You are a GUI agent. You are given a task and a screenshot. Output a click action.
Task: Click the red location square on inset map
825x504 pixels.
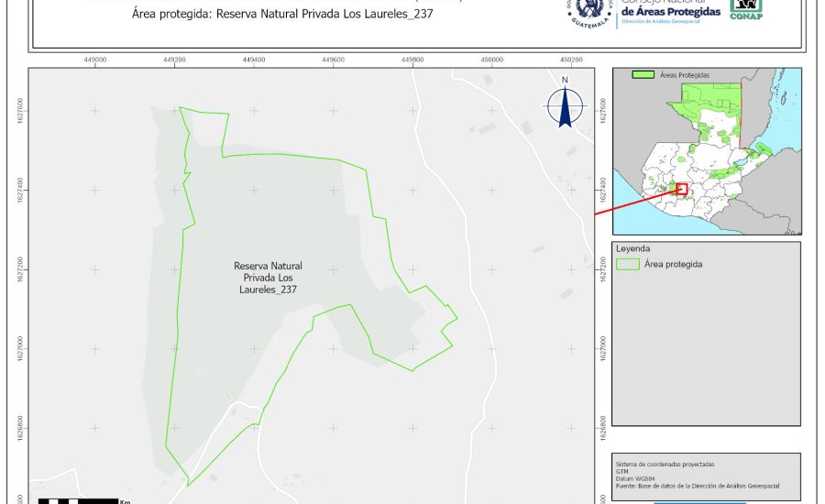(682, 189)
